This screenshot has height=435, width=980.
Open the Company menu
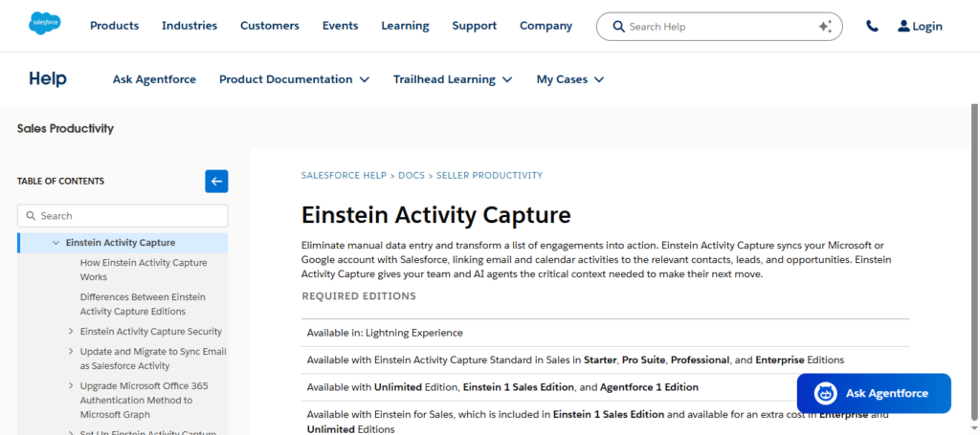(x=546, y=26)
